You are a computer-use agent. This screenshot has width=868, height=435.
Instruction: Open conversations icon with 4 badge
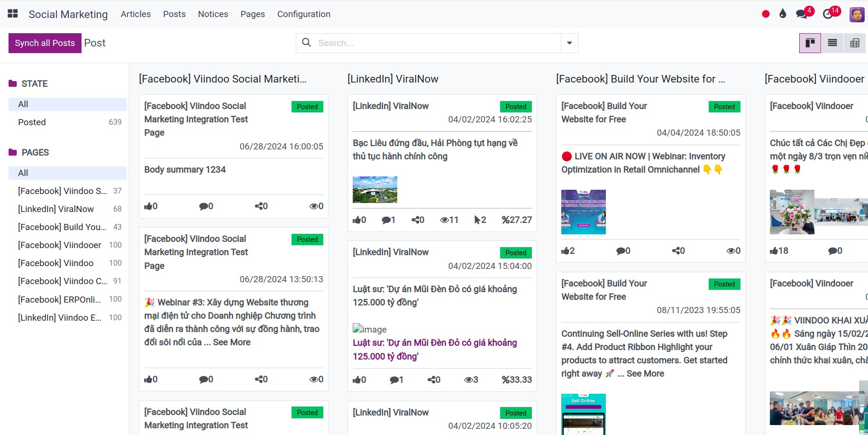click(x=802, y=14)
